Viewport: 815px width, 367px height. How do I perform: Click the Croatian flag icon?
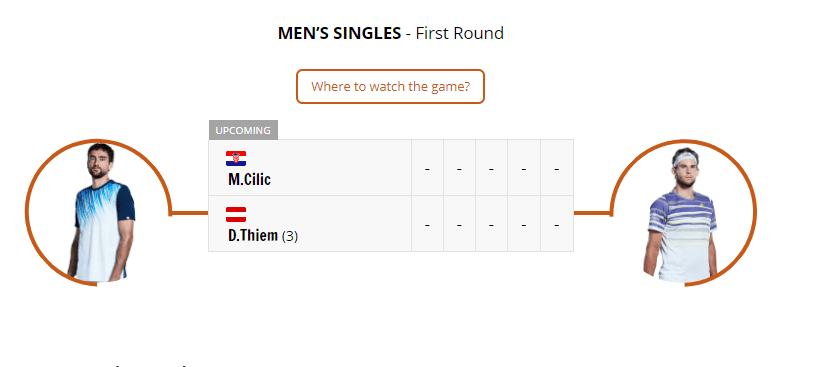[x=236, y=159]
